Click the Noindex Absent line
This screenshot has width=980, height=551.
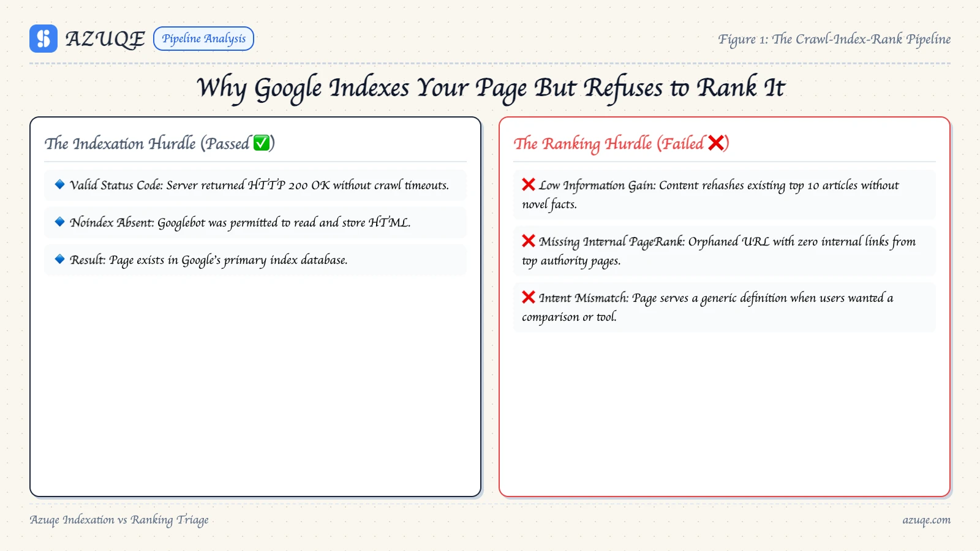255,222
